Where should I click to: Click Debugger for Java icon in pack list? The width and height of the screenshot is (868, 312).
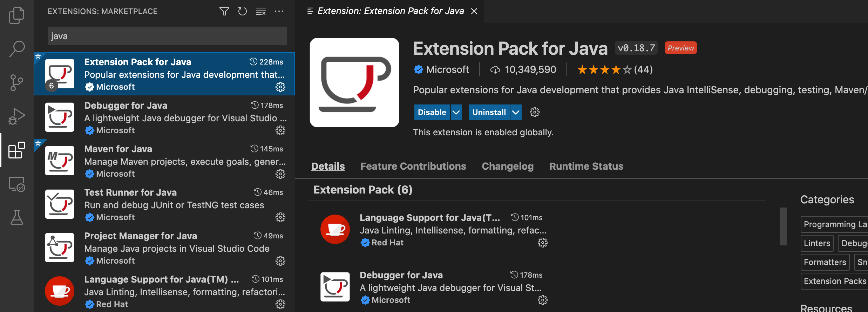pyautogui.click(x=335, y=287)
